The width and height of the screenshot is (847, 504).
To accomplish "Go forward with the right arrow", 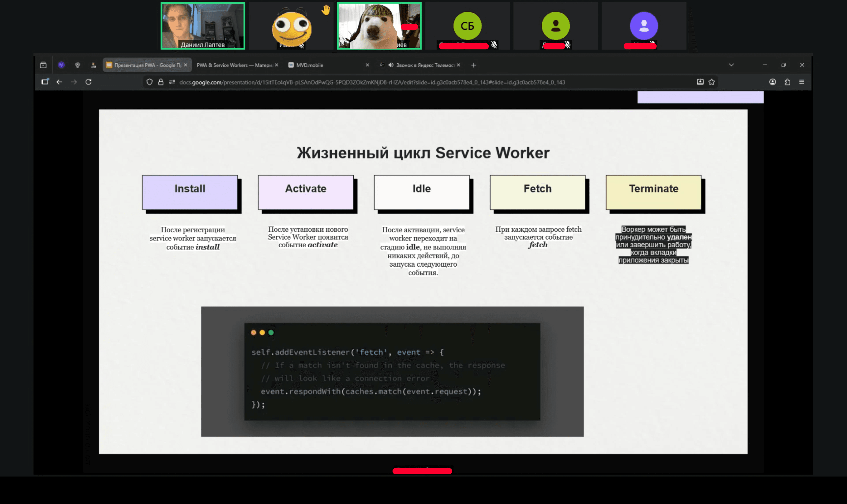I will [74, 82].
